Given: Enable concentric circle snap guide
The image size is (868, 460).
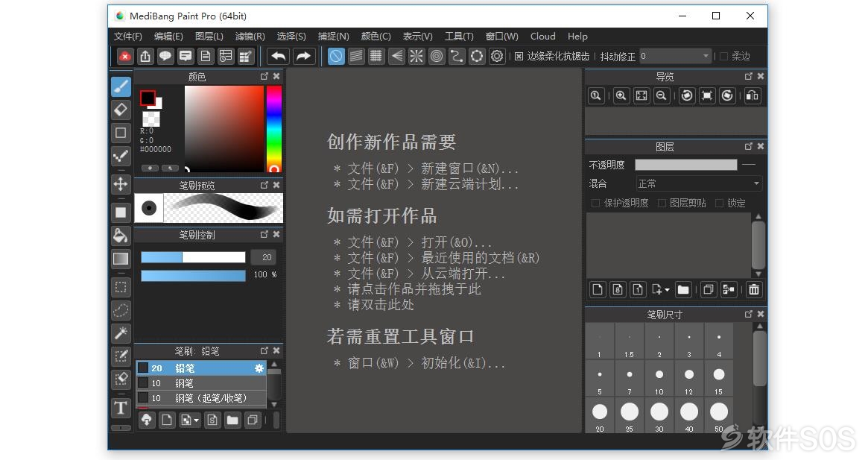Looking at the screenshot, I should [x=437, y=56].
